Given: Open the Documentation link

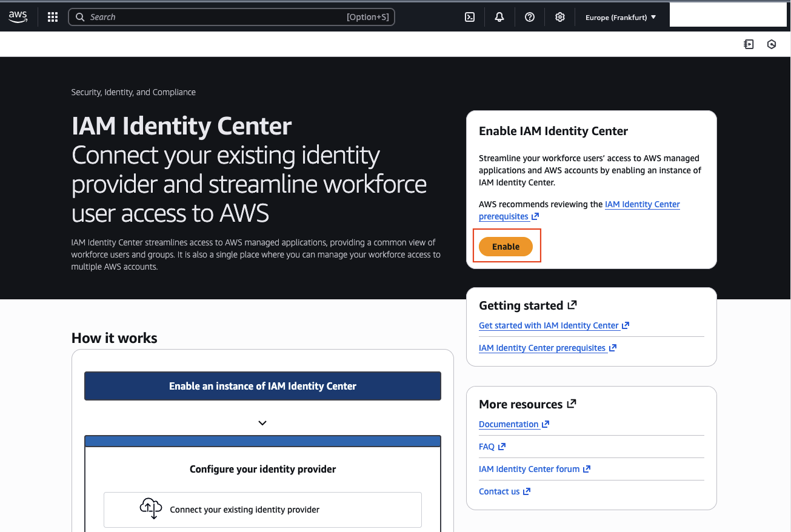Looking at the screenshot, I should (509, 424).
